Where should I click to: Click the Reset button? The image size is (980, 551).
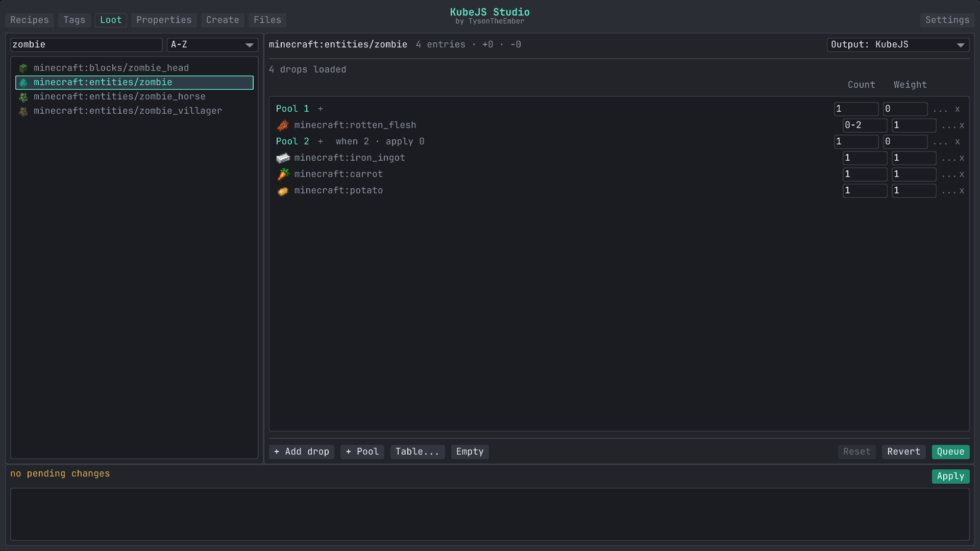[x=857, y=452]
